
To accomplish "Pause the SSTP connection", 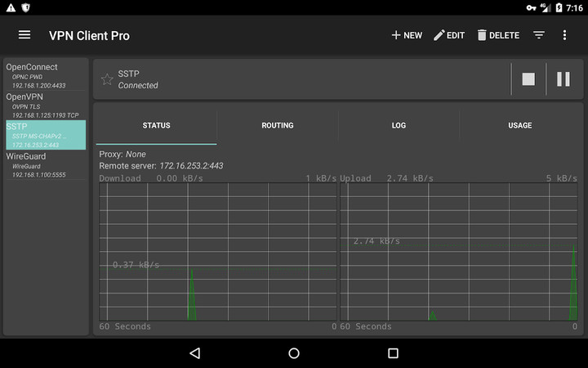I will [563, 79].
